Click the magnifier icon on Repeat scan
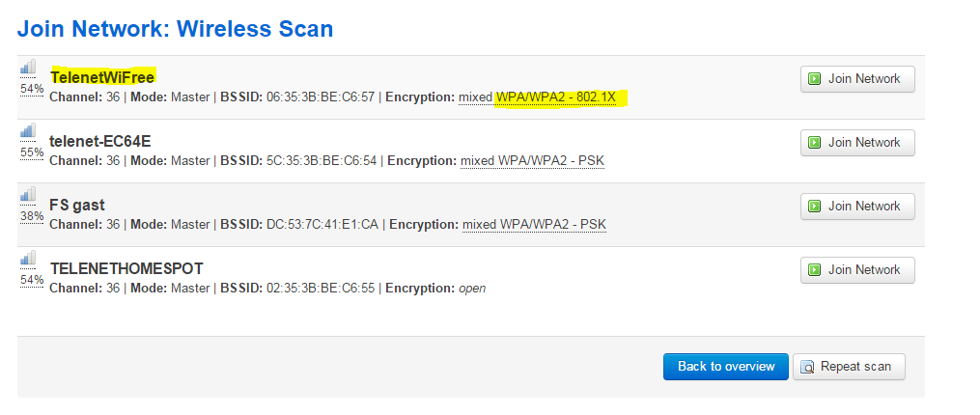The width and height of the screenshot is (980, 415). (807, 367)
